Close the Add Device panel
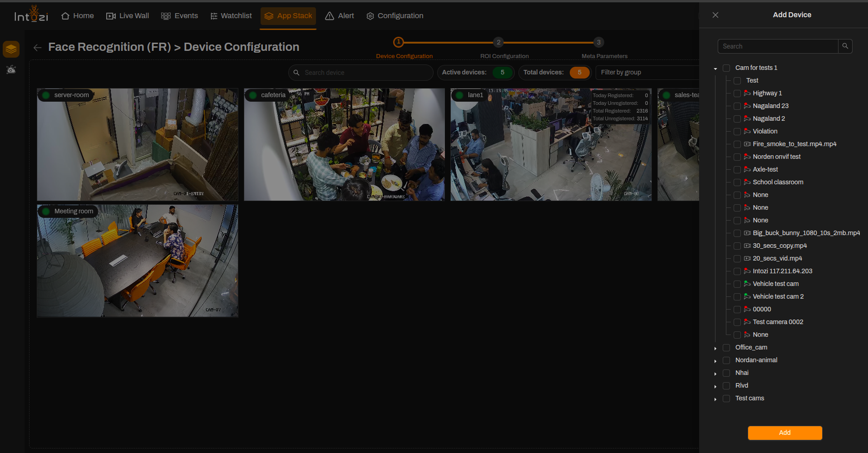This screenshot has width=868, height=453. [715, 15]
